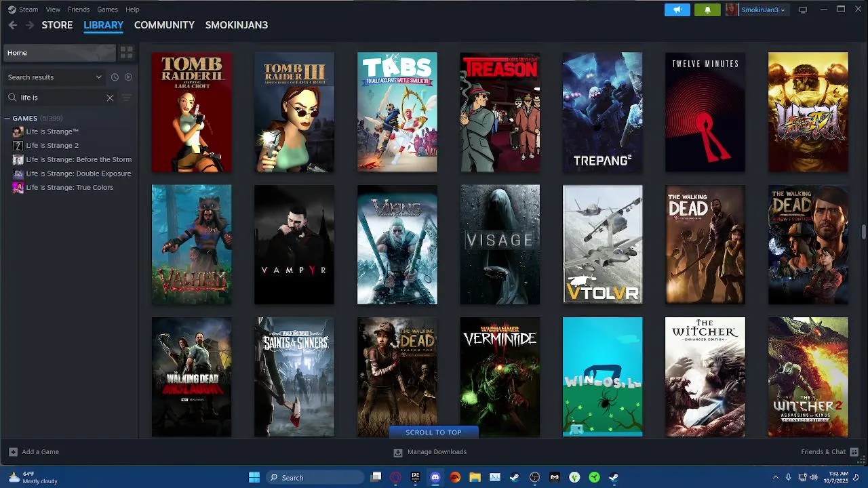Go forward with the right arrow
This screenshot has height=488, width=868.
click(30, 25)
